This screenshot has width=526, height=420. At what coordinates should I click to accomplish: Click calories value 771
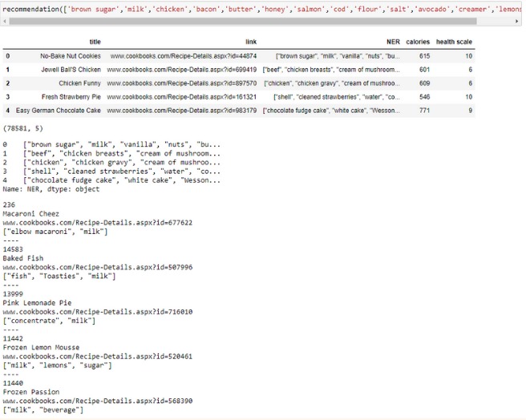click(x=424, y=111)
